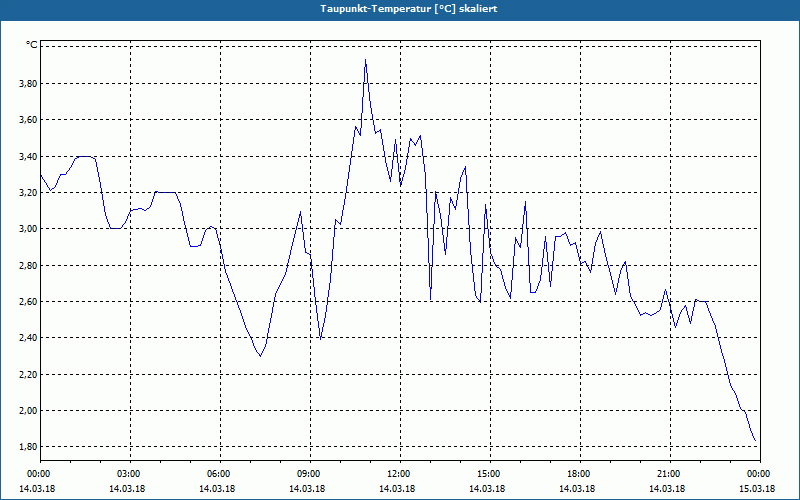Click the 3,20 y-axis value
The width and height of the screenshot is (800, 500).
[28, 192]
